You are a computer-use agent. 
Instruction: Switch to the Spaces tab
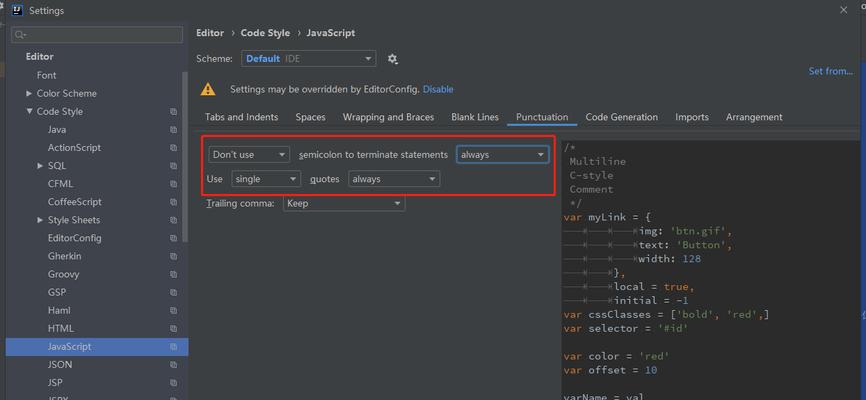(310, 117)
